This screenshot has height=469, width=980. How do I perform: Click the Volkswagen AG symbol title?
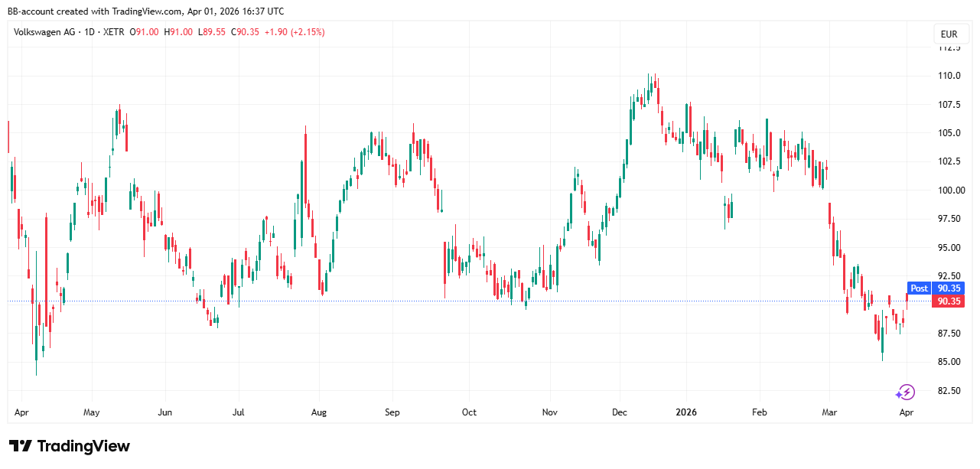(x=45, y=32)
